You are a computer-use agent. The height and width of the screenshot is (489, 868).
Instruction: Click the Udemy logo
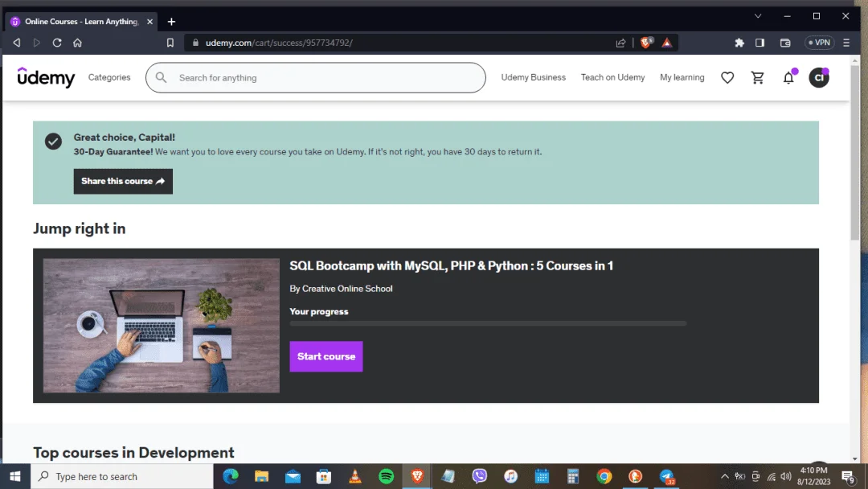tap(46, 77)
